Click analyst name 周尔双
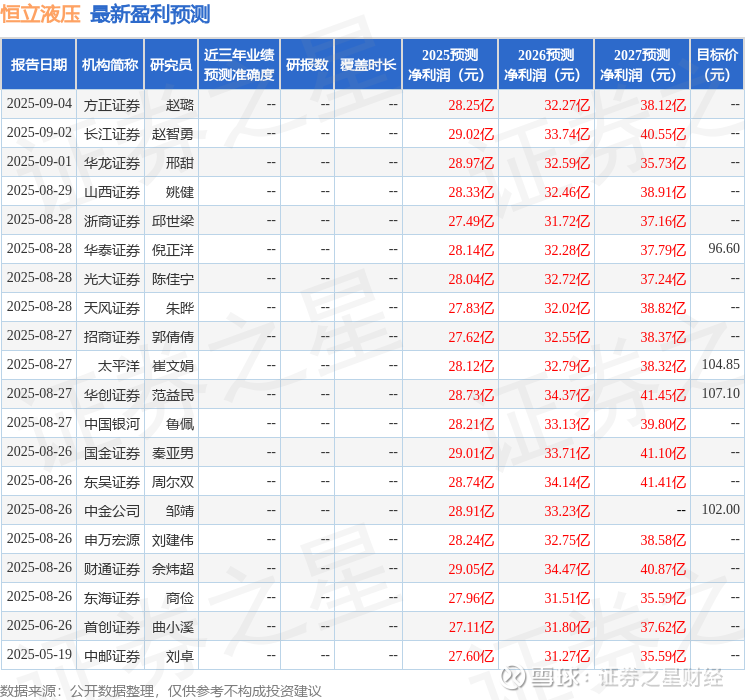This screenshot has width=745, height=700. coord(172,482)
